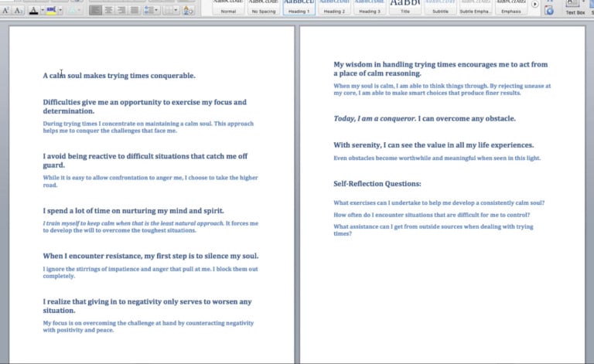Click text 'My focus is on overcoming the challenge'
Image resolution: width=594 pixels, height=364 pixels.
click(x=148, y=327)
